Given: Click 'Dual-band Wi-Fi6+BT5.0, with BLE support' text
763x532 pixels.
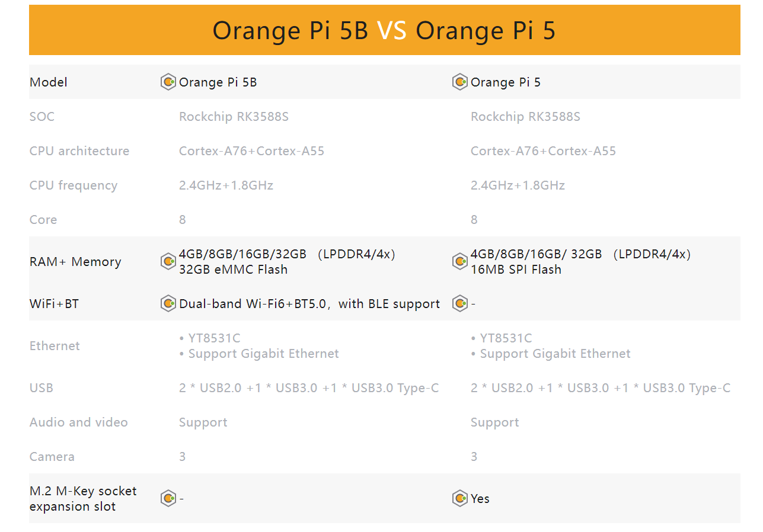Looking at the screenshot, I should pos(309,304).
